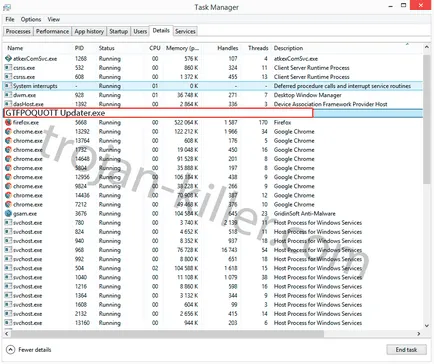Click chrome.exe icon with PID 13292
This screenshot has height=364, width=434.
[x=8, y=131]
